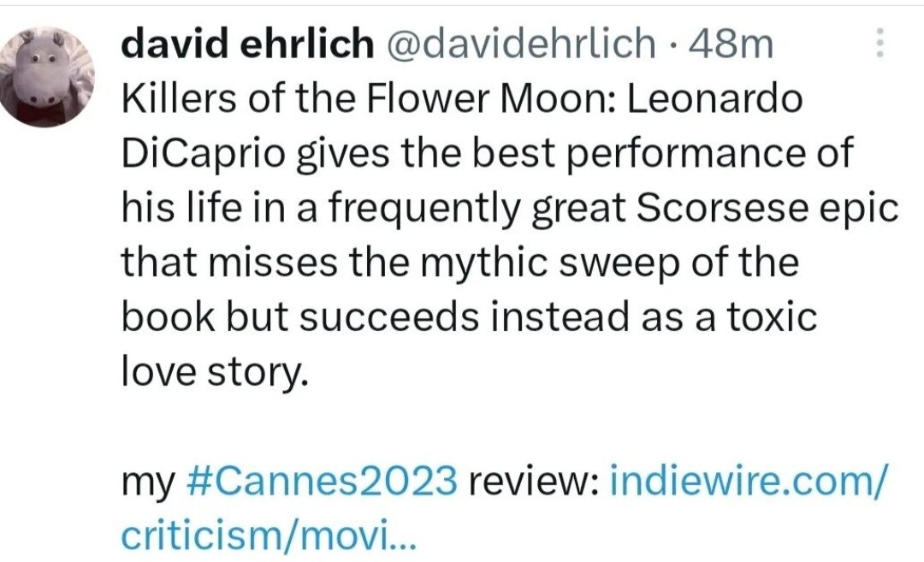
Task: Click the "love story." text
Action: click(x=212, y=373)
